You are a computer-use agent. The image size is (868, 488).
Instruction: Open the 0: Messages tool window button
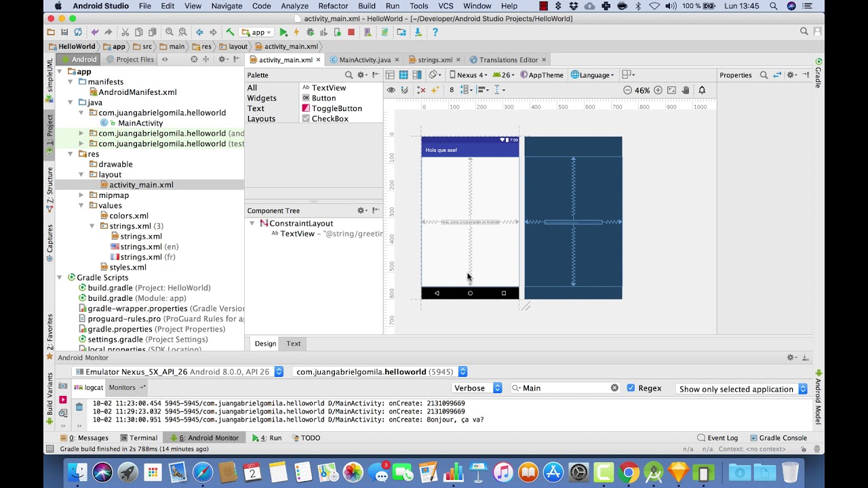pos(85,438)
